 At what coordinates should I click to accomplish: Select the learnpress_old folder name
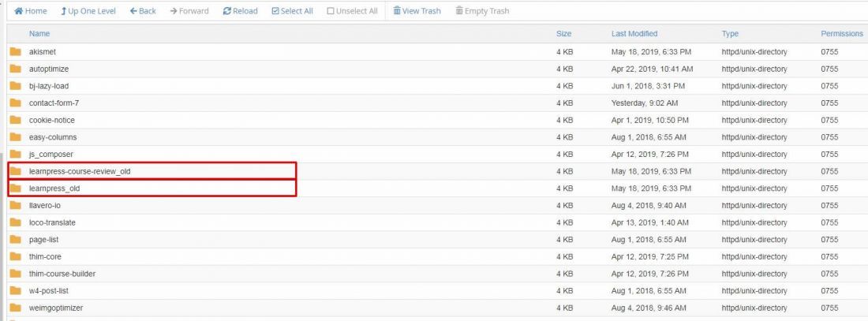tap(54, 188)
